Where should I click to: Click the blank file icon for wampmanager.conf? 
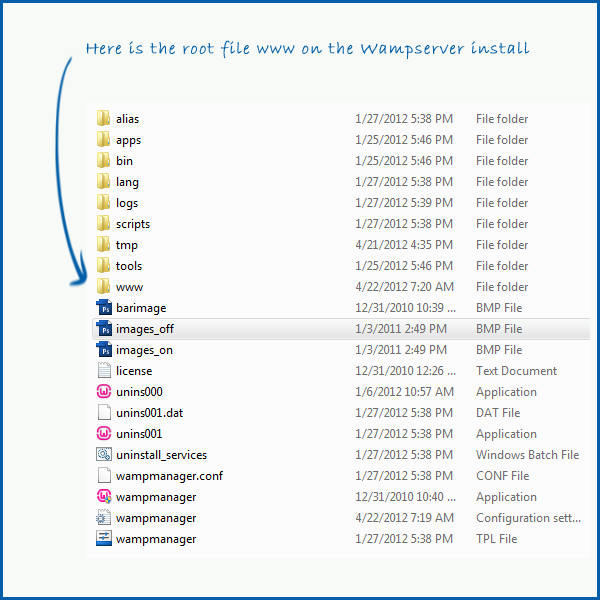coord(104,476)
